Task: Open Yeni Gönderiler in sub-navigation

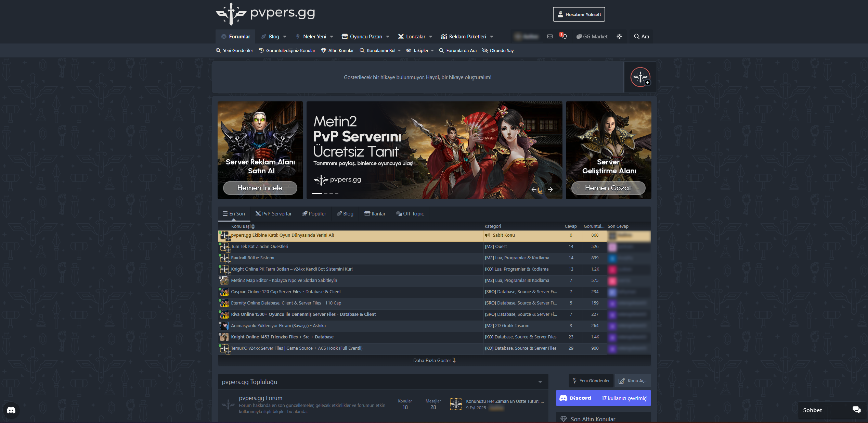Action: (234, 51)
